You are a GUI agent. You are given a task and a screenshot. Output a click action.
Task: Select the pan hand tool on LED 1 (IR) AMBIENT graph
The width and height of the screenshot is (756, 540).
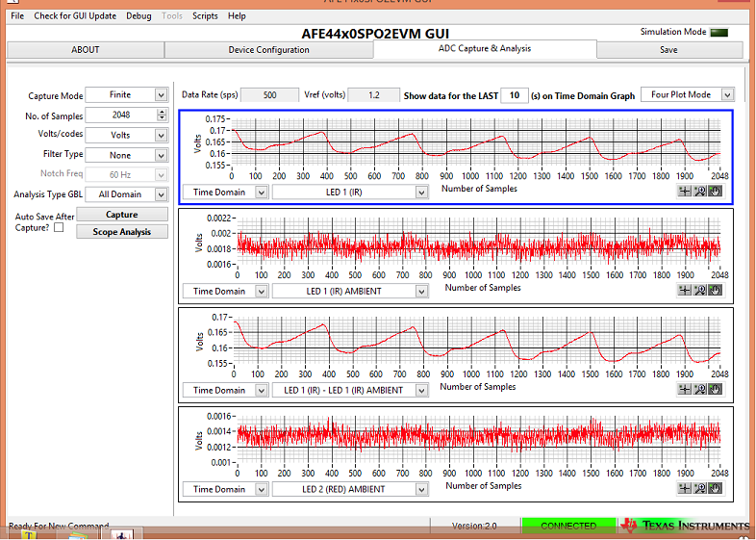[715, 290]
